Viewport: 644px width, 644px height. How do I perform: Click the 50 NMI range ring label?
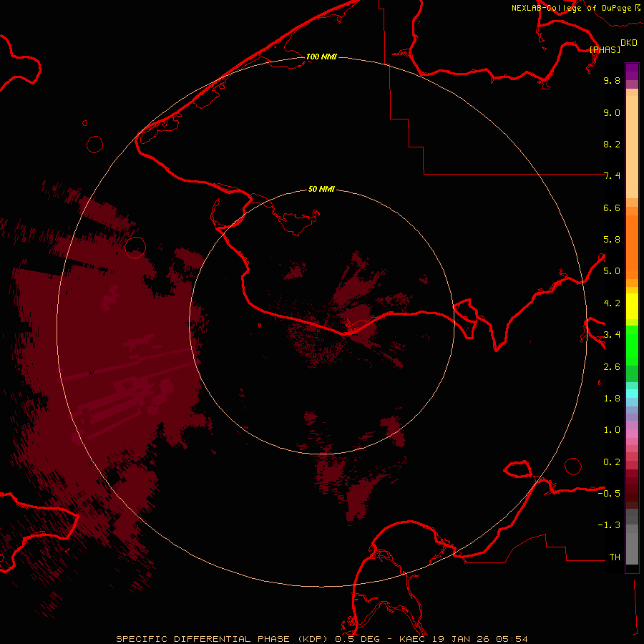pyautogui.click(x=321, y=189)
